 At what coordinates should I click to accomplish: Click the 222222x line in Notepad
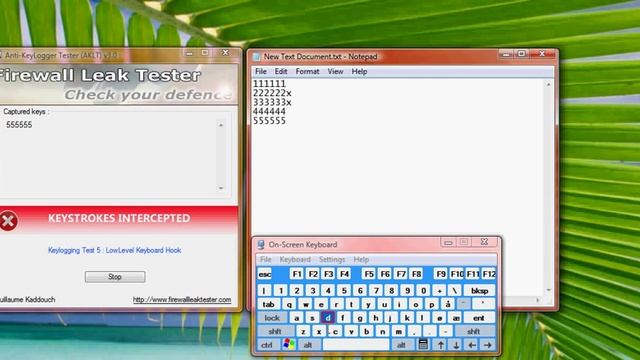point(272,93)
